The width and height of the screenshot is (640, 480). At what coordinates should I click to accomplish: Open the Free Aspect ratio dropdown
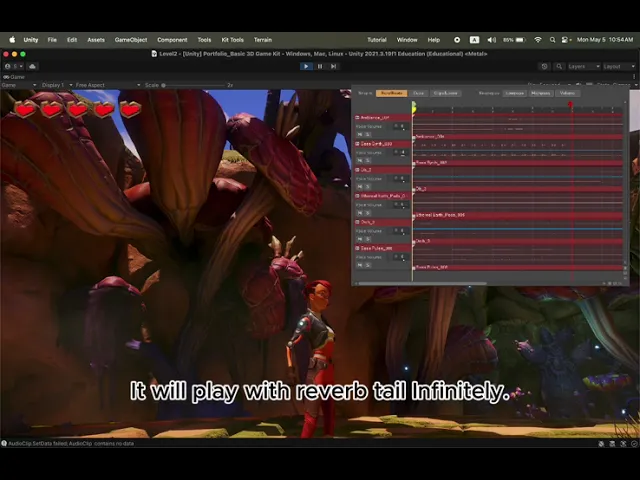[x=108, y=85]
